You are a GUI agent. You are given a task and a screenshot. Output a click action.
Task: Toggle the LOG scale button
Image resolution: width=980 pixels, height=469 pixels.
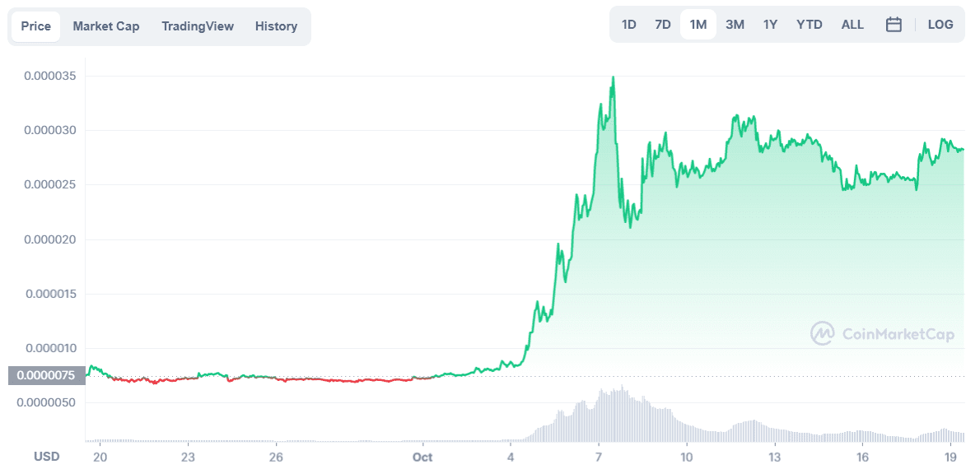[x=940, y=25]
